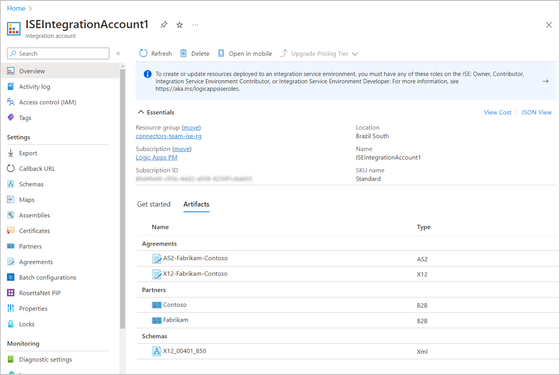
Task: Collapse the Essentials section
Action: click(141, 112)
